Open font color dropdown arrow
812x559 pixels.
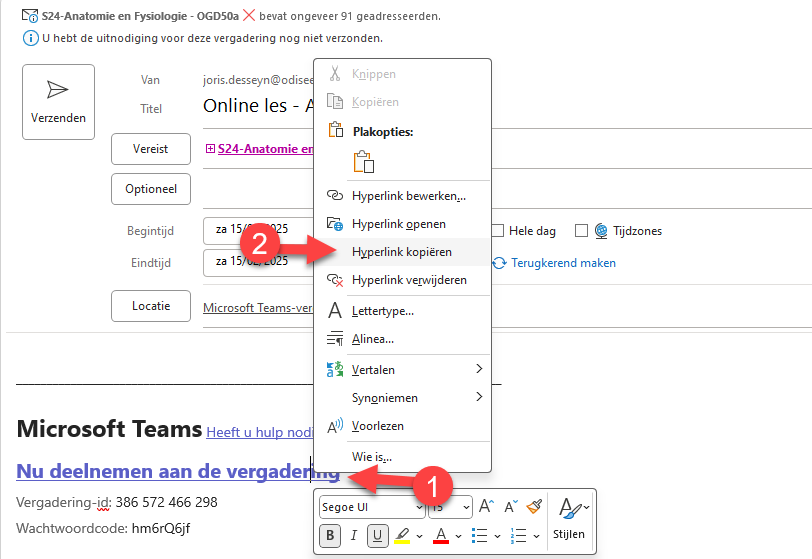458,536
